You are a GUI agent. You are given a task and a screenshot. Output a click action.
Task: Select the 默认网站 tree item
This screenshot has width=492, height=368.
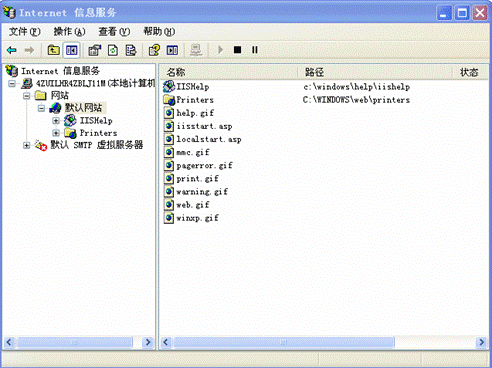click(x=83, y=108)
